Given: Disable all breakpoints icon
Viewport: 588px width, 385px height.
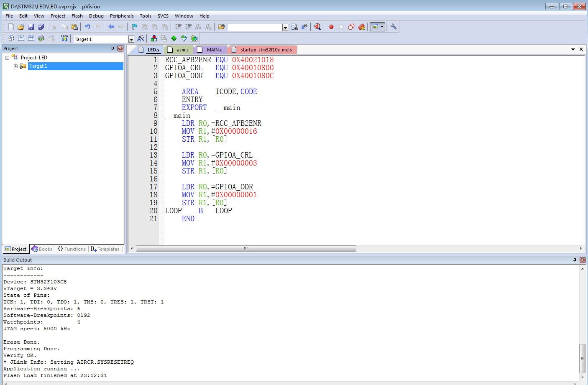Looking at the screenshot, I should [351, 27].
